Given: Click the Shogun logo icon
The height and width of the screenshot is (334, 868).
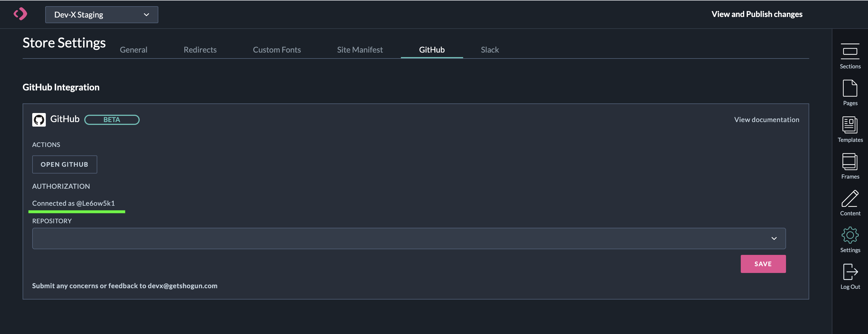Looking at the screenshot, I should coord(20,14).
